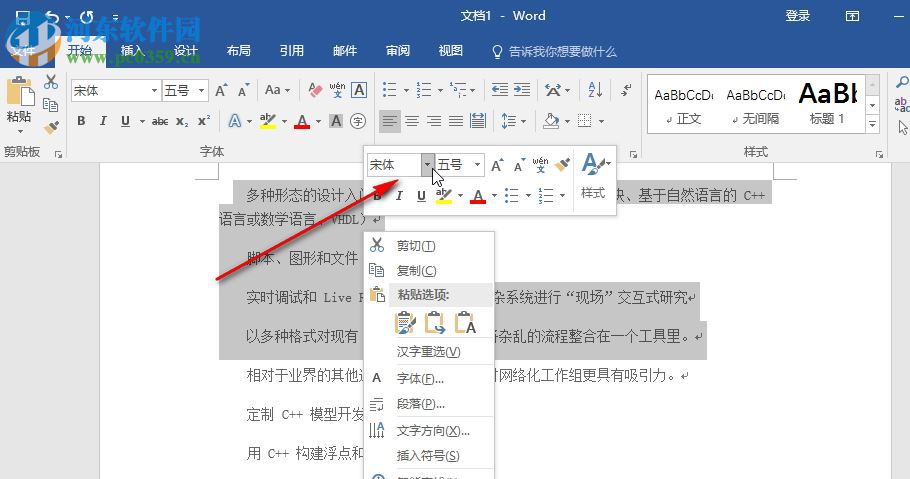
Task: Open ribbon Bullets list dropdown arrow
Action: pos(406,91)
